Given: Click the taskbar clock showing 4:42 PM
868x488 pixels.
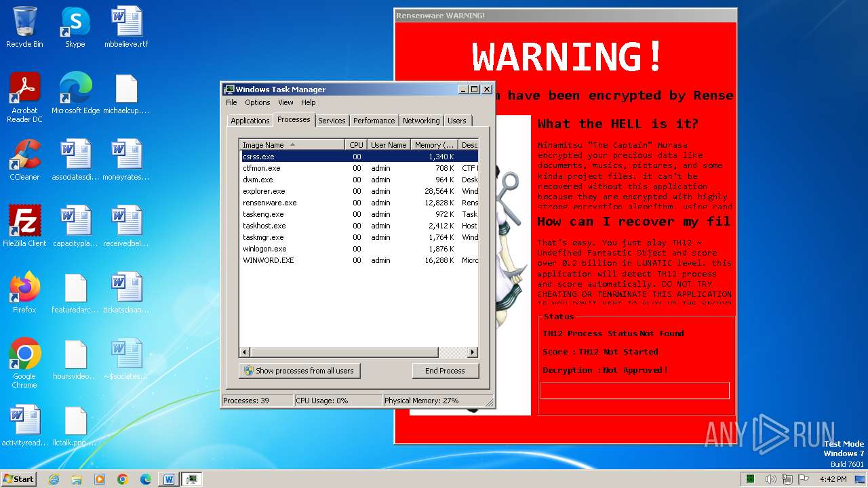Looking at the screenshot, I should [833, 479].
